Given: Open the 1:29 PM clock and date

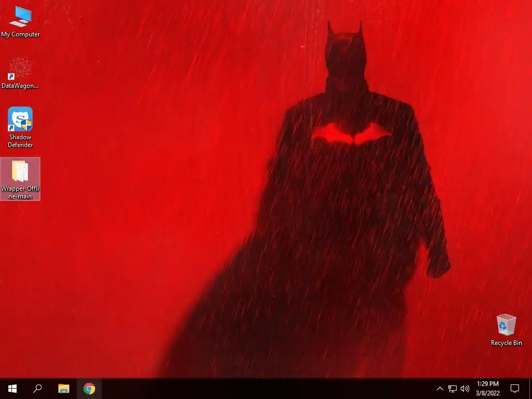Looking at the screenshot, I should tap(487, 389).
